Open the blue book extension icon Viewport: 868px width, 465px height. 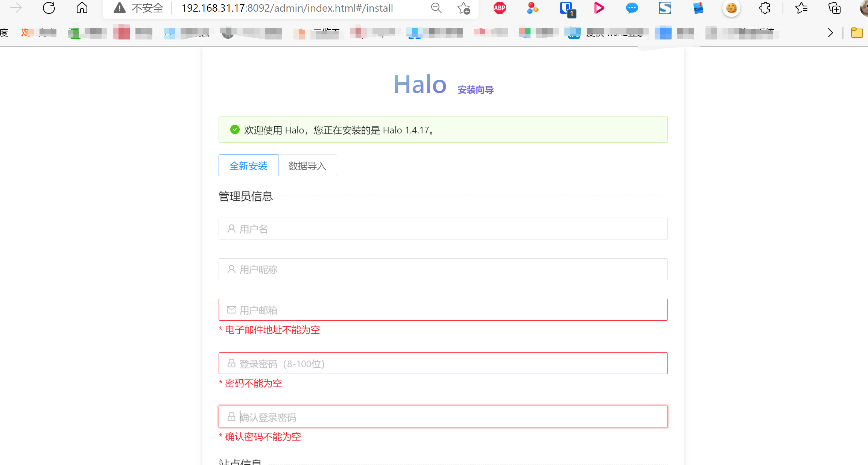(698, 8)
